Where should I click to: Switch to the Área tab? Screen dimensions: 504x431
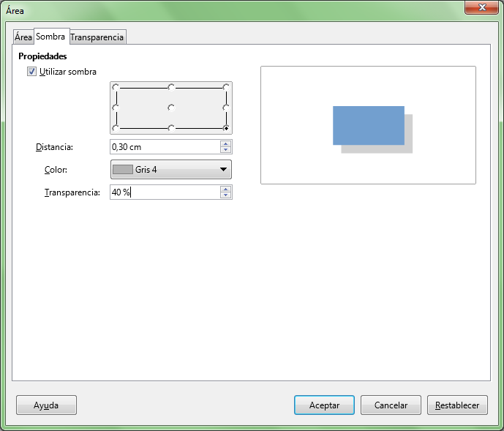23,37
